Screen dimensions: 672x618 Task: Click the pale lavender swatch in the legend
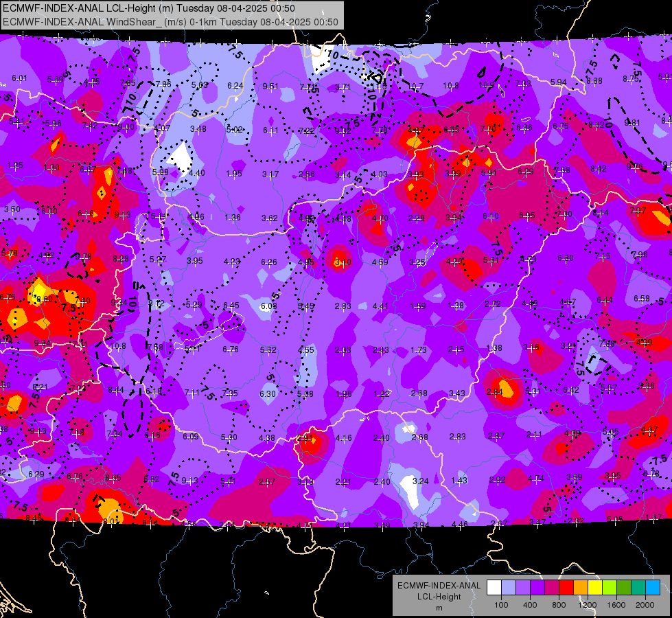pyautogui.click(x=508, y=587)
